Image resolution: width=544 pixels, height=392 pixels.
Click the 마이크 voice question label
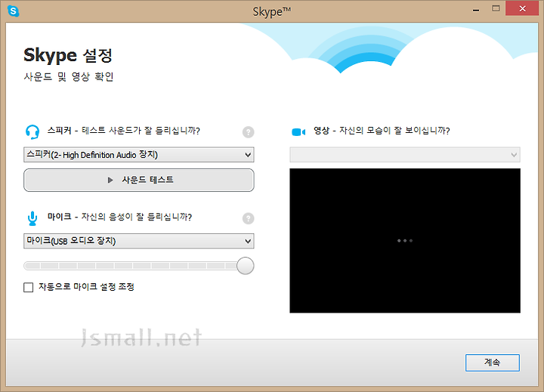119,217
